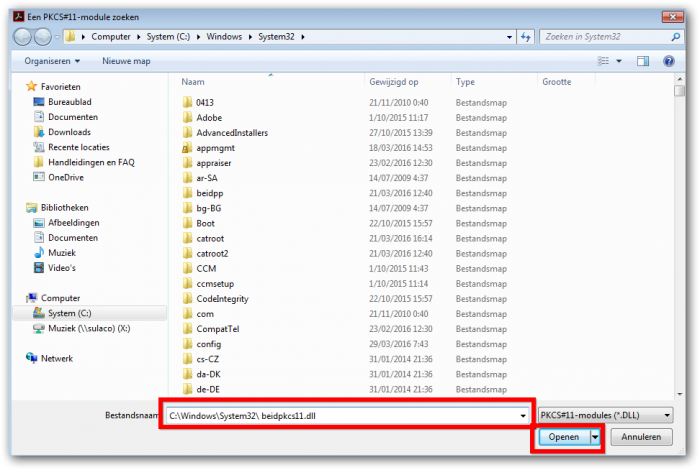Click the Muziek library note icon

tap(39, 253)
